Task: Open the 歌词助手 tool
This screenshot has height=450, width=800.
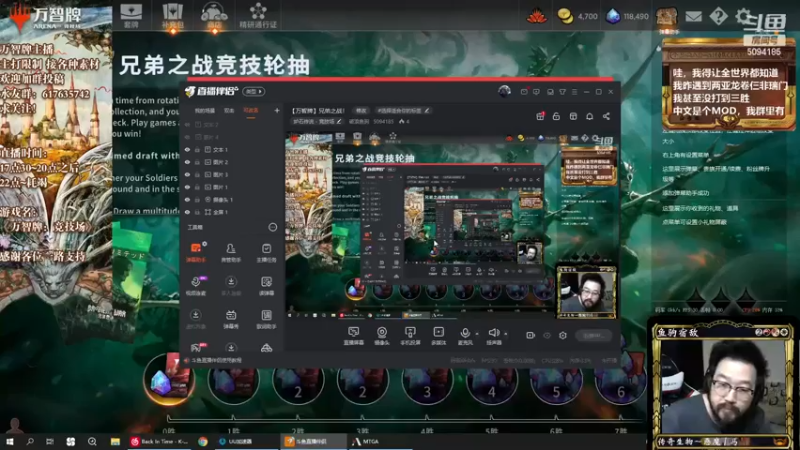Action: tap(266, 319)
